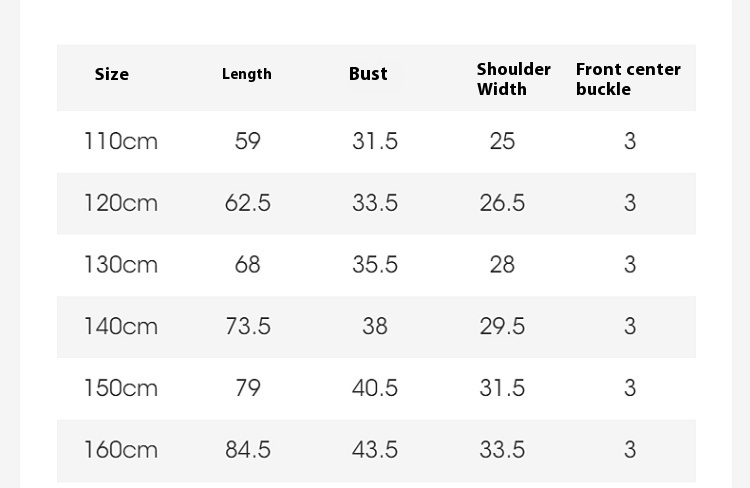Select the 160cm size label
Image resolution: width=750 pixels, height=488 pixels.
click(x=121, y=450)
